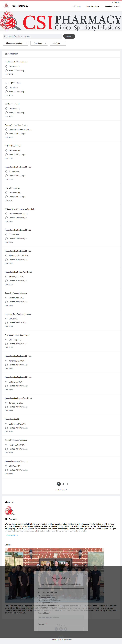Click clock icon for Senior QA Developer posting
This screenshot has width=122, height=644.
pos(7,92)
